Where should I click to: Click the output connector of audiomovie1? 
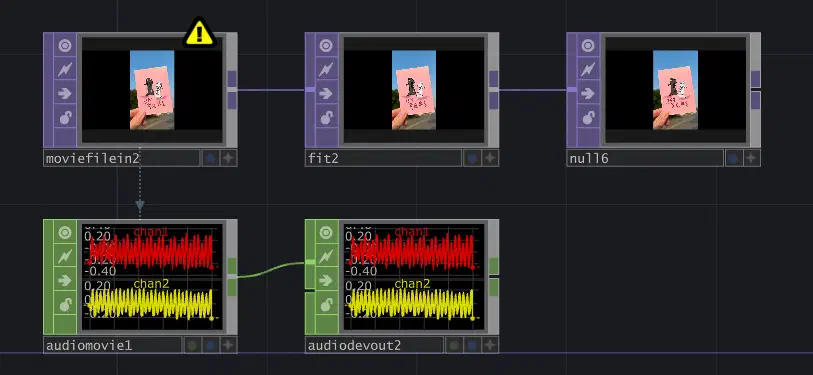232,277
